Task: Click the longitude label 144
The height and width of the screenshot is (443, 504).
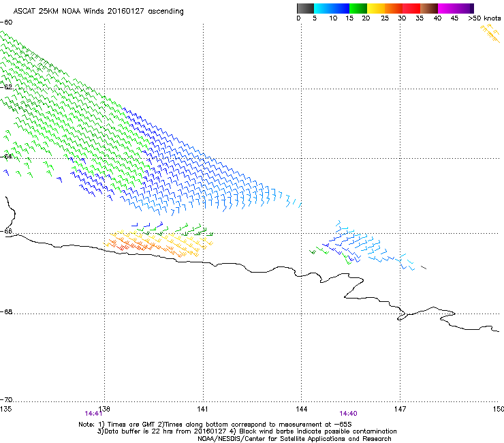Action: point(301,409)
